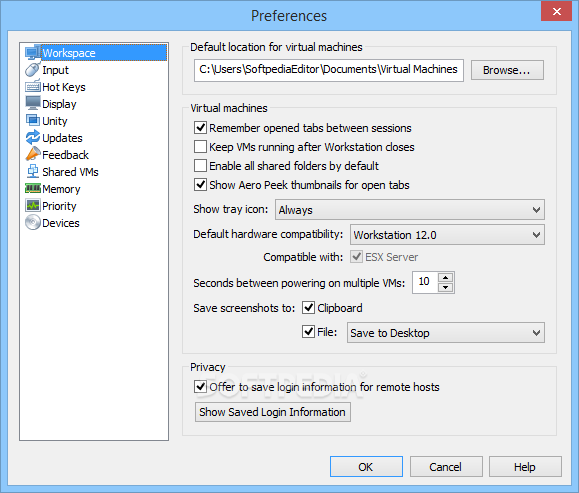This screenshot has height=493, width=579.
Task: Open the Show tray icon dropdown
Action: pos(410,210)
